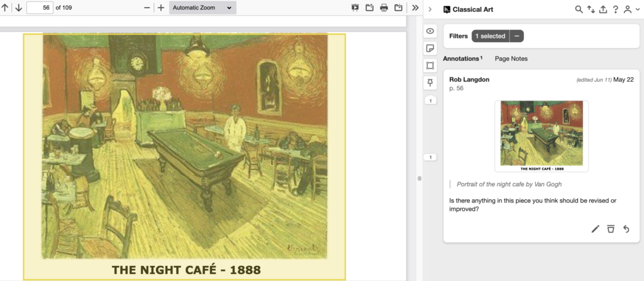Viewport: 644px width, 281px height.
Task: Switch to presentation mode
Action: coord(355,8)
